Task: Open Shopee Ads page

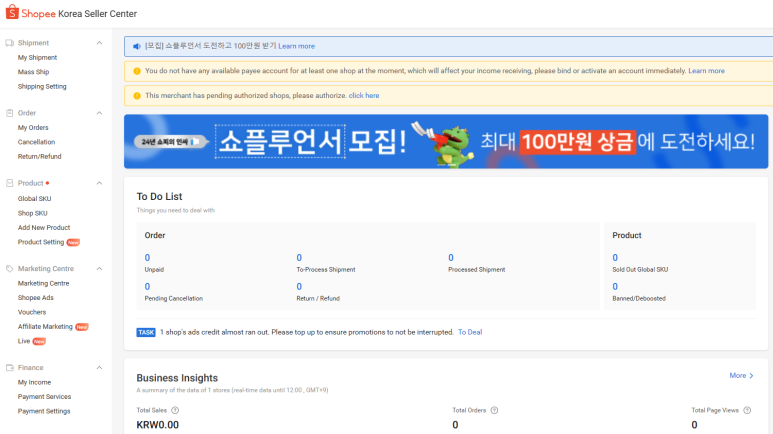Action: tap(35, 298)
